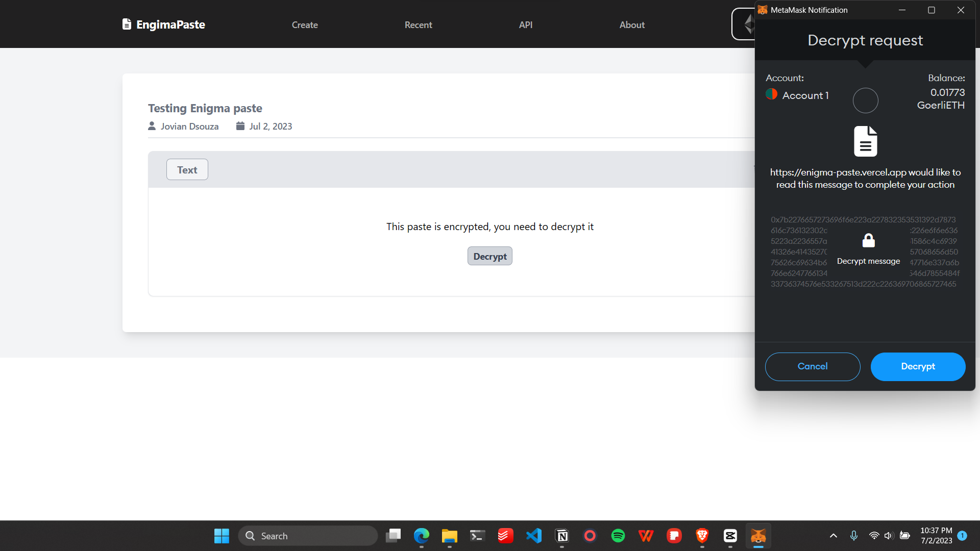Open the API navigation link

point(525,24)
